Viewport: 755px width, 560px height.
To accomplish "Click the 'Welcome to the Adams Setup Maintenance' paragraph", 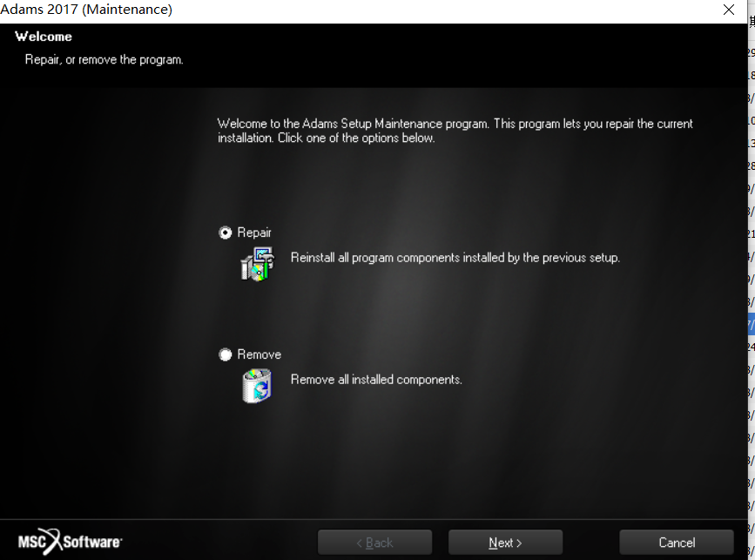I will (x=455, y=131).
